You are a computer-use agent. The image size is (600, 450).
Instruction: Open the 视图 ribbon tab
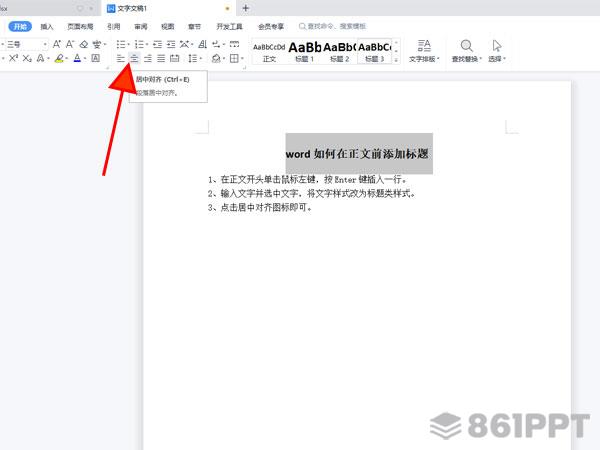[168, 26]
